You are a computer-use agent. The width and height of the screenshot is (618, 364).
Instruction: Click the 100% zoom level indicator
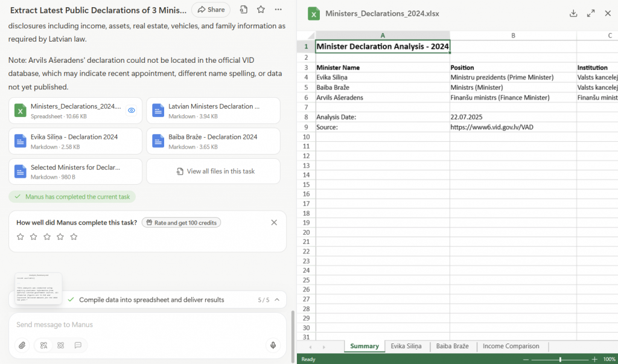(610, 359)
